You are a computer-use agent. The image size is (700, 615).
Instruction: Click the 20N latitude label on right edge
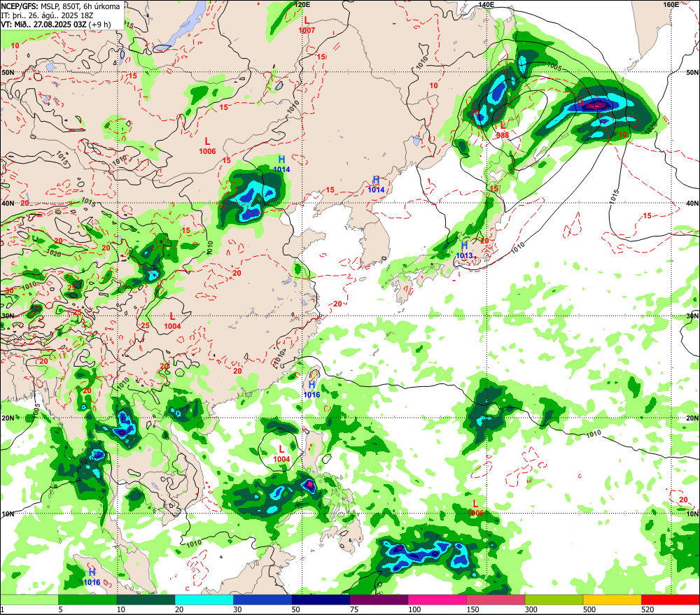click(692, 418)
